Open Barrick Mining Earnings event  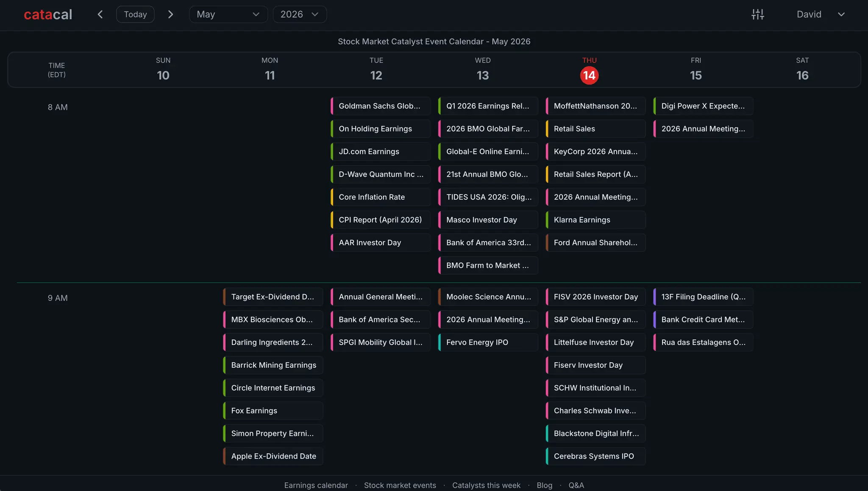273,365
